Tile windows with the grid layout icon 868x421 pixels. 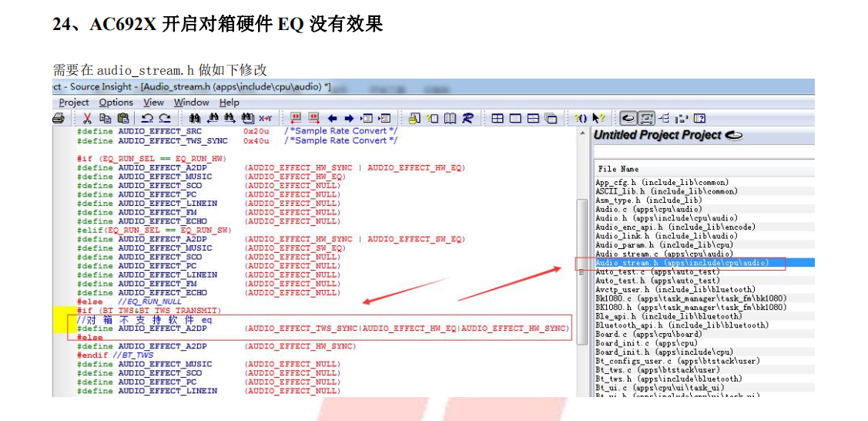click(x=498, y=118)
